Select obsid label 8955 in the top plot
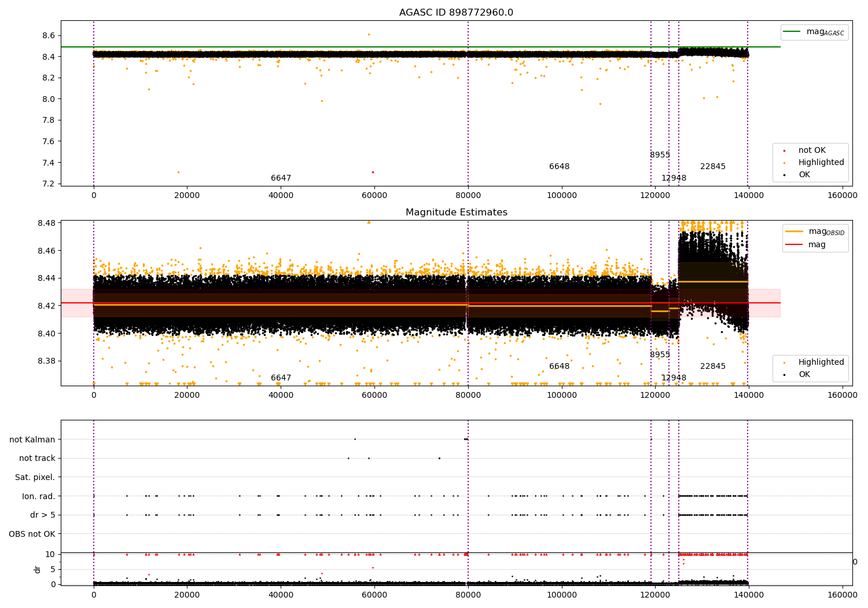Image resolution: width=868 pixels, height=608 pixels. (660, 155)
